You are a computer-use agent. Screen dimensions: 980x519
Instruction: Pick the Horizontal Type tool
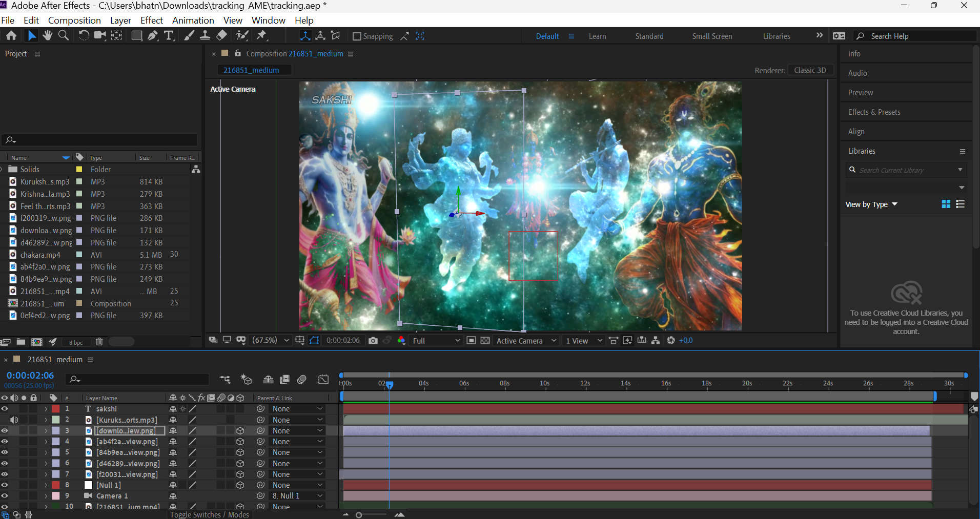(169, 35)
